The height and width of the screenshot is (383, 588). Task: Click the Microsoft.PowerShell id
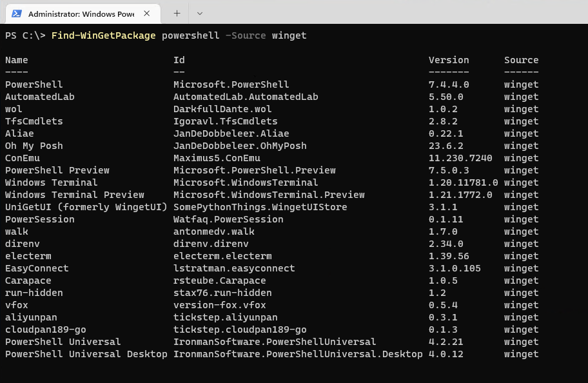pyautogui.click(x=231, y=84)
